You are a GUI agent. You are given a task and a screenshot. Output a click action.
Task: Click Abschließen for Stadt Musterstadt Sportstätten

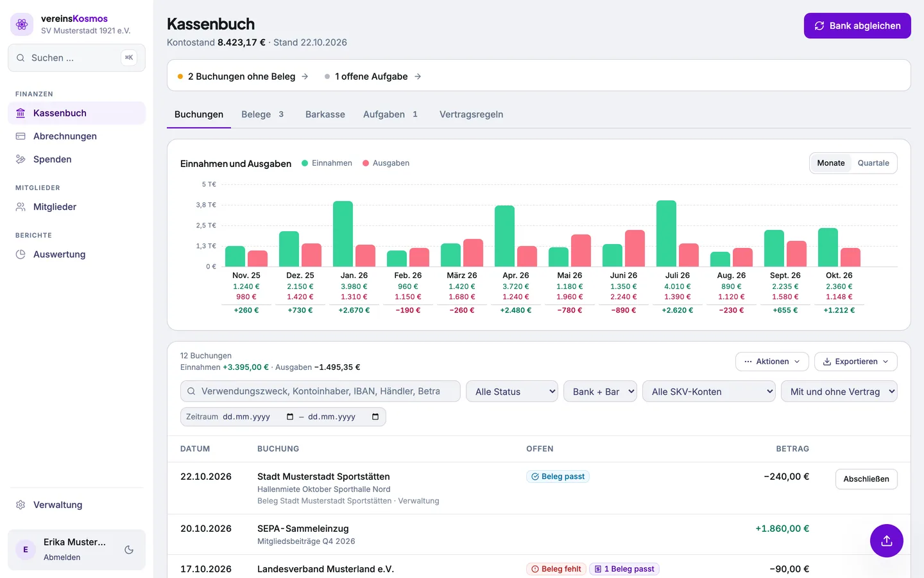(866, 479)
